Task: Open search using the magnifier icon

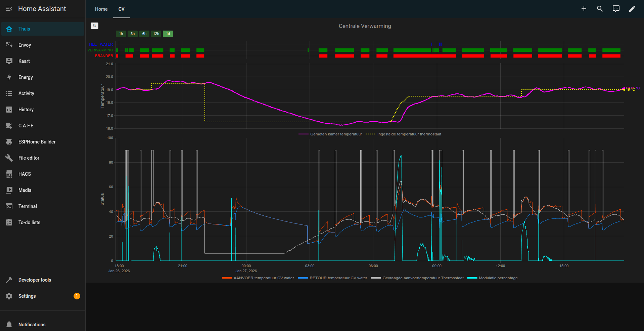Action: [600, 9]
